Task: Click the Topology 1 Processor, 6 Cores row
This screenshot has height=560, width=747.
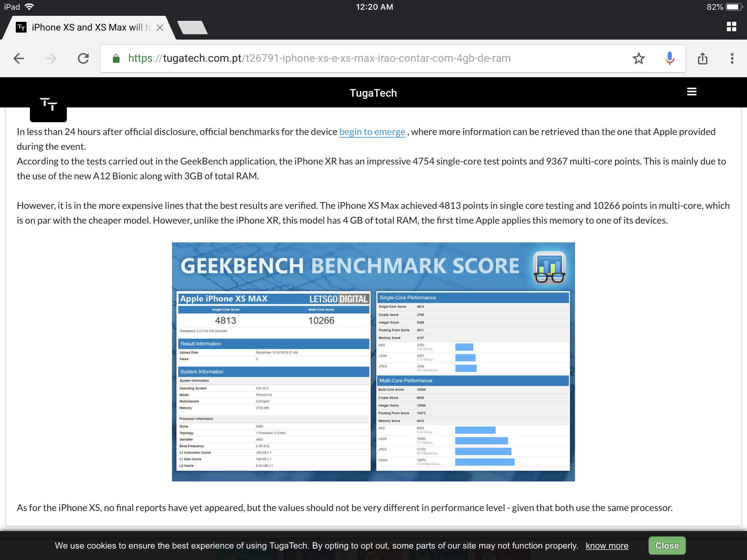Action: [x=273, y=433]
